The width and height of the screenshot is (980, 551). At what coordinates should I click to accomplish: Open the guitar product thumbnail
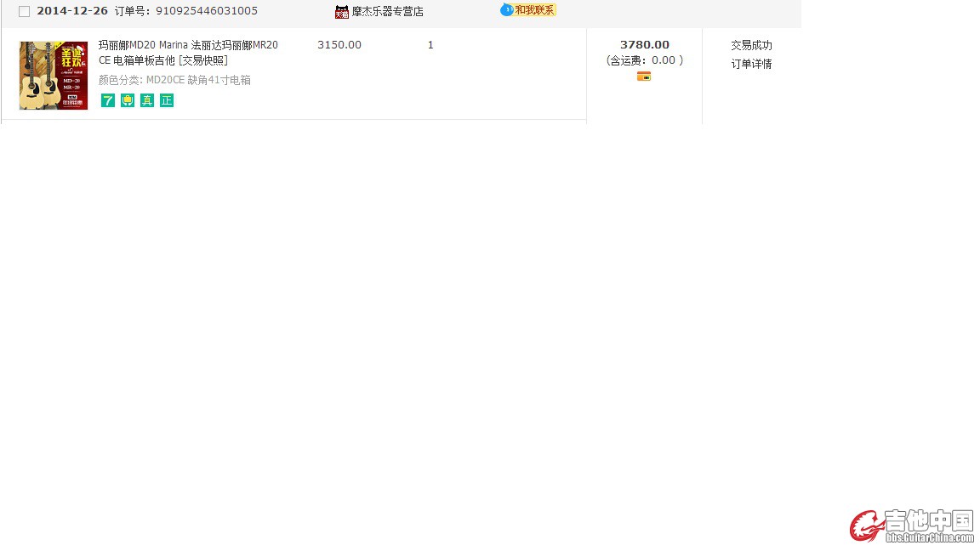54,76
